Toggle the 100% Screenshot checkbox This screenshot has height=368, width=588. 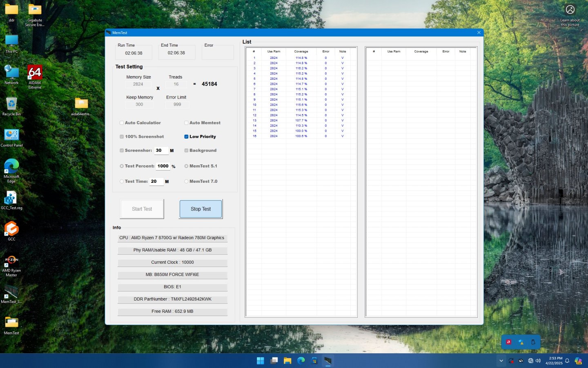tap(122, 137)
